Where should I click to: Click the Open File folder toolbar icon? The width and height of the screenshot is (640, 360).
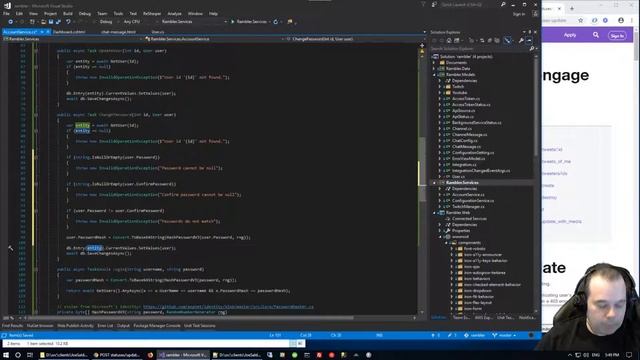click(43, 22)
